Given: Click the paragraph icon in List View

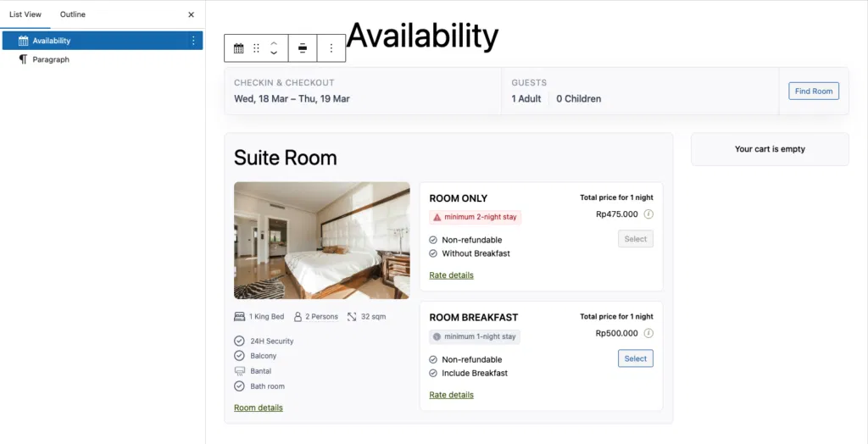Looking at the screenshot, I should [x=24, y=59].
